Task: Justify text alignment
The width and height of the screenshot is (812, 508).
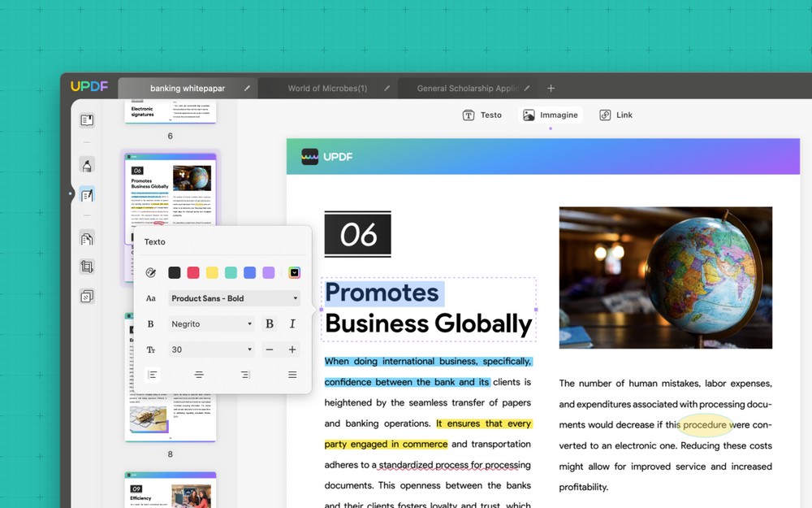Action: 292,375
